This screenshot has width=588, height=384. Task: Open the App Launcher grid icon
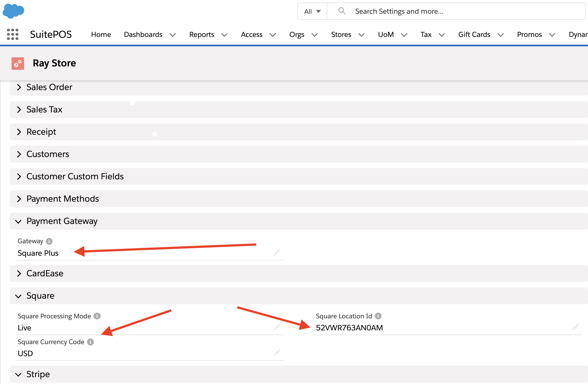[13, 34]
